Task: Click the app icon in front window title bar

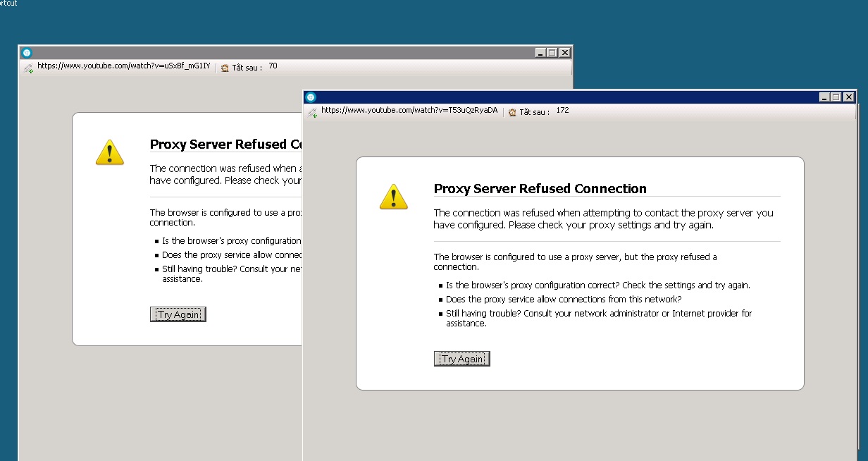Action: 311,97
